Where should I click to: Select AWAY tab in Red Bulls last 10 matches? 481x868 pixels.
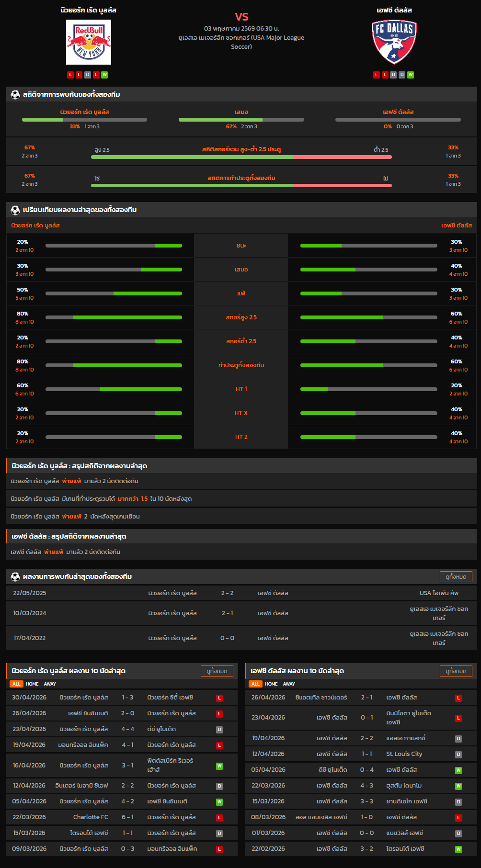click(50, 684)
